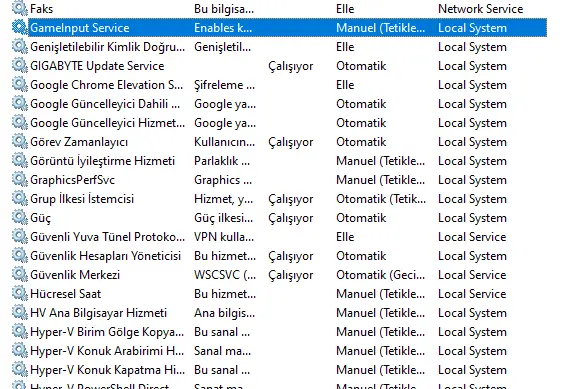Select HV Ana Bilgisayar Hizmeti name
The height and width of the screenshot is (389, 571).
click(x=99, y=313)
